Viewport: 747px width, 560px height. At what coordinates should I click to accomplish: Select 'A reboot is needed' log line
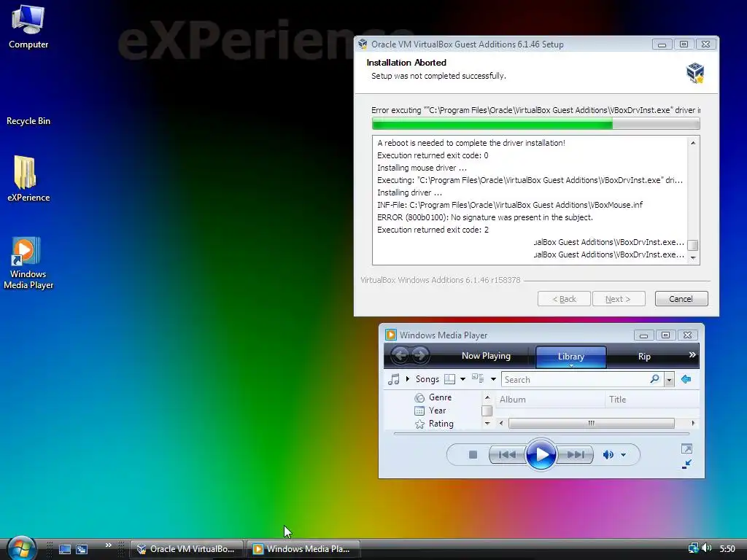pos(471,143)
